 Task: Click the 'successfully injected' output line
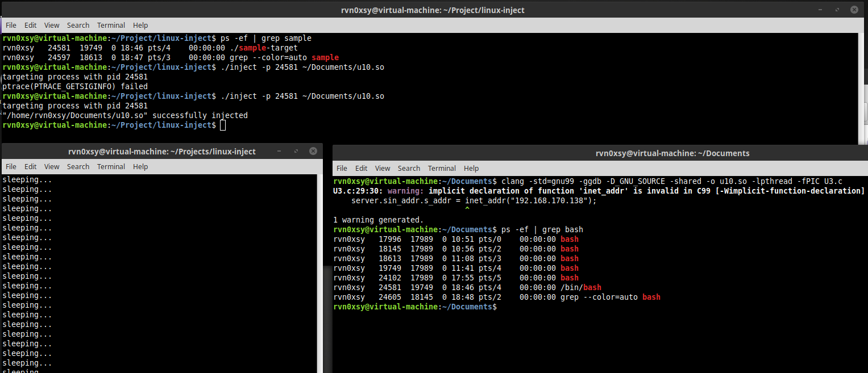pyautogui.click(x=125, y=115)
